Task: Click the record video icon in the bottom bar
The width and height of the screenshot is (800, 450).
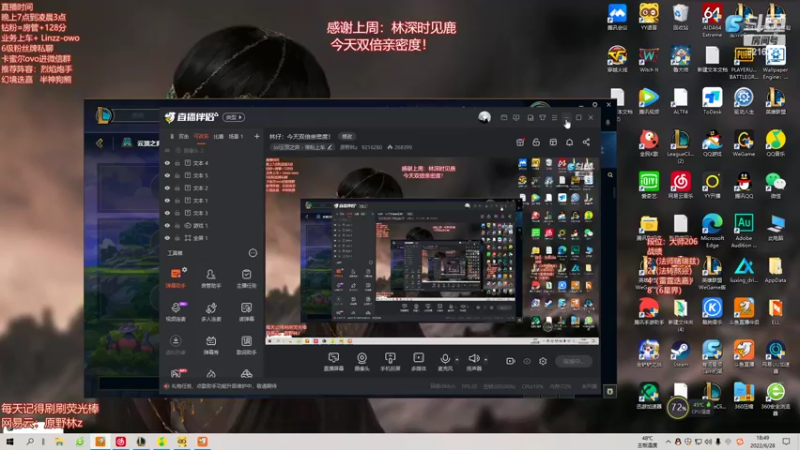Action: (x=510, y=361)
